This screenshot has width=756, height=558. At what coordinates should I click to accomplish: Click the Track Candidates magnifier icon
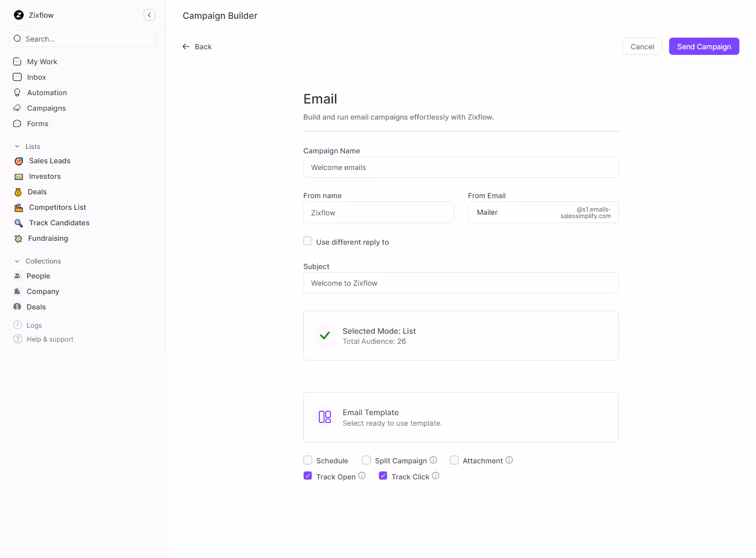[x=19, y=223]
